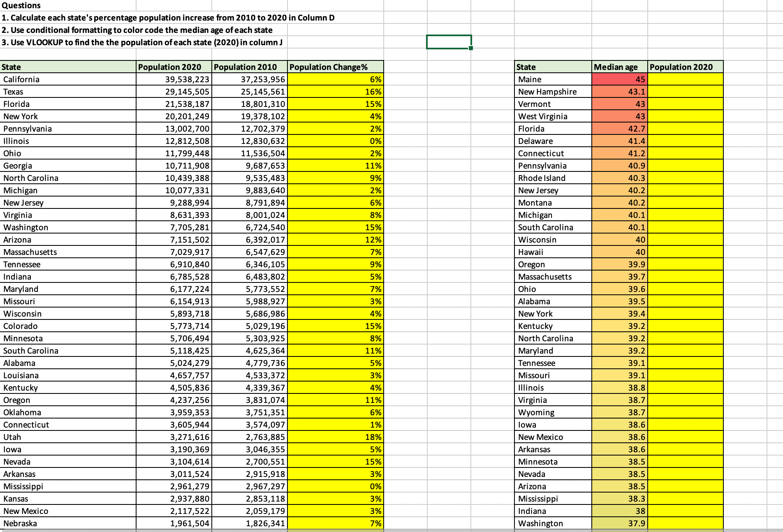Click question 2 about conditional formatting
This screenshot has height=532, width=783.
pyautogui.click(x=137, y=30)
